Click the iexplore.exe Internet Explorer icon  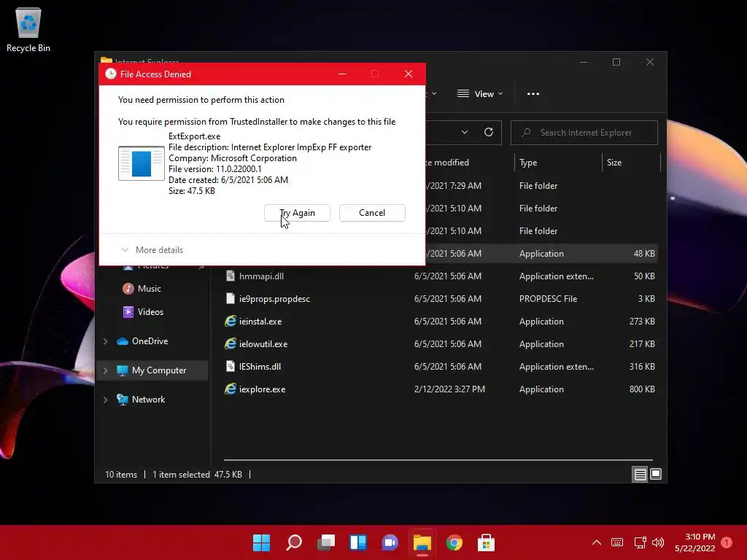point(230,389)
